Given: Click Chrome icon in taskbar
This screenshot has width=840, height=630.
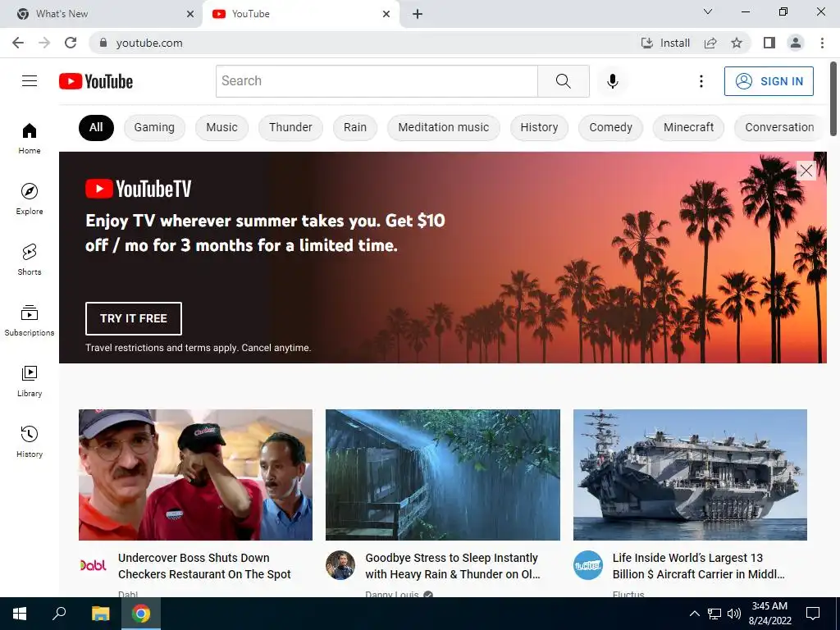Looking at the screenshot, I should [141, 614].
